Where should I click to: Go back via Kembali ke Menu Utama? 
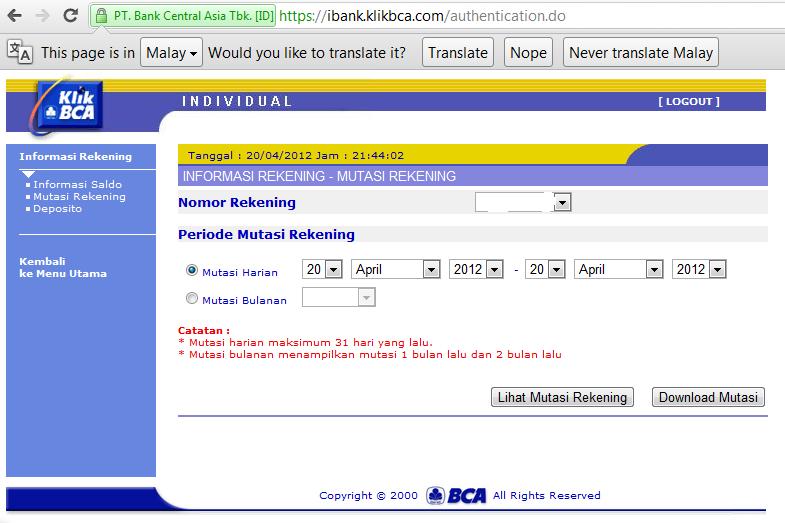click(x=63, y=267)
